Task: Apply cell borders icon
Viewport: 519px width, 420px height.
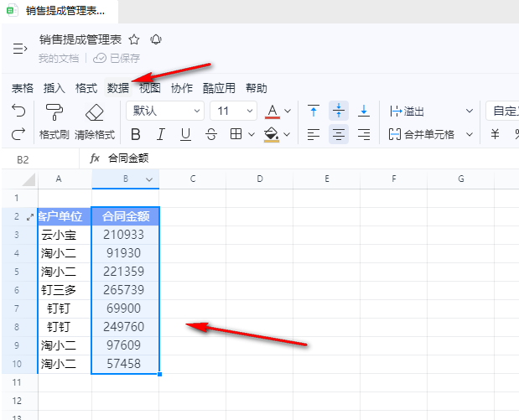Action: coord(236,134)
